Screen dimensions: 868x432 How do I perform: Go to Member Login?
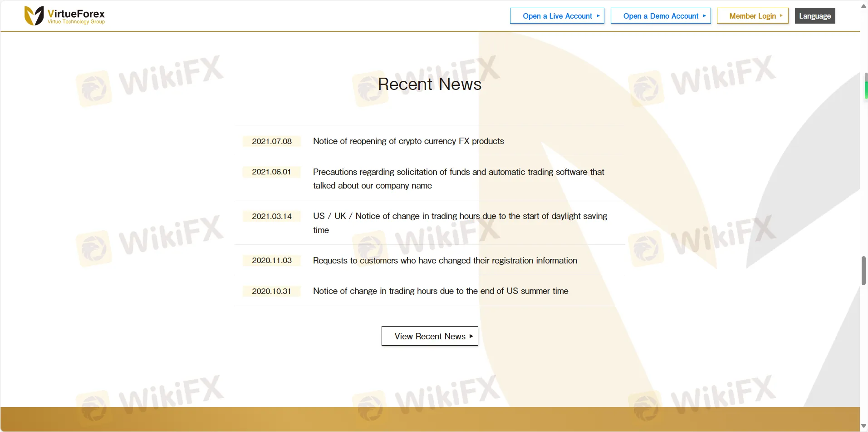(x=752, y=16)
